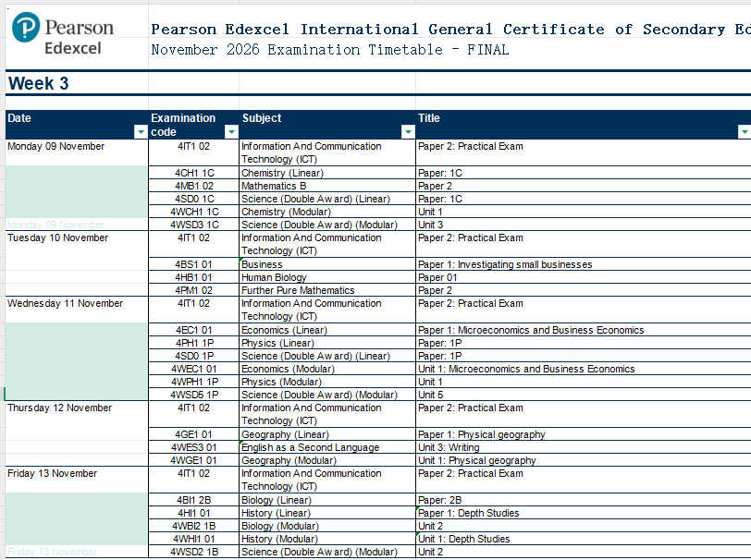The image size is (751, 560).
Task: Select 'Paper 1: Investigating small businesses' title cell
Action: pyautogui.click(x=584, y=264)
